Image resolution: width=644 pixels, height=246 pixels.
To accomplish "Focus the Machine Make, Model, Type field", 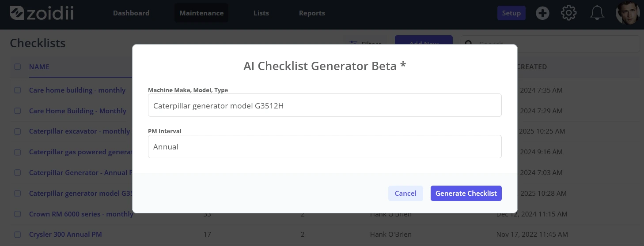I will pos(325,105).
